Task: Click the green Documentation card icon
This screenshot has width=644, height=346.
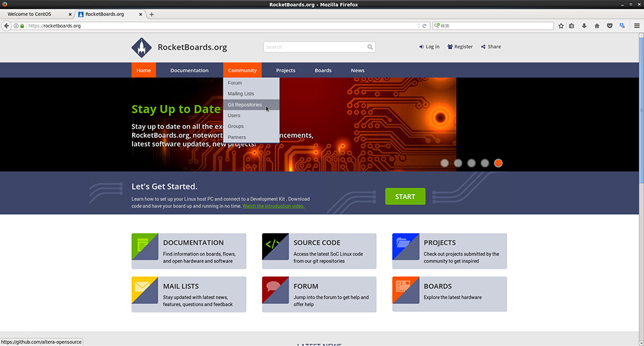Action: pyautogui.click(x=144, y=247)
